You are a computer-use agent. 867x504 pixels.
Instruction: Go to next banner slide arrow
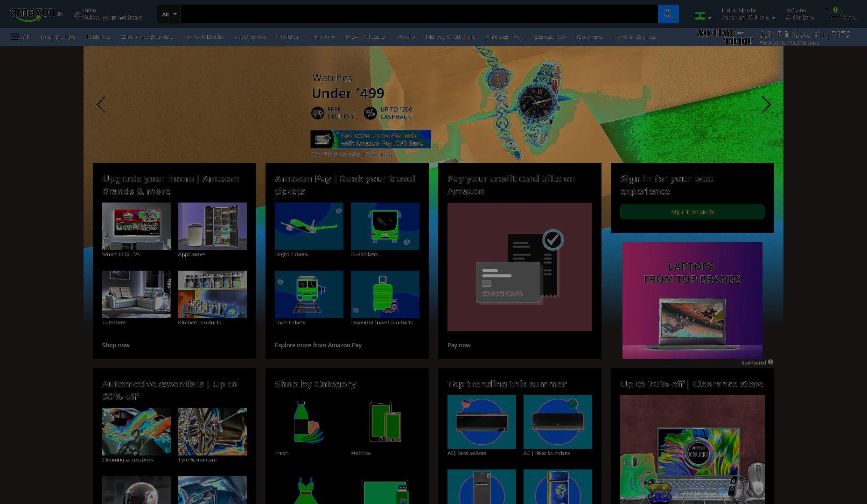[x=766, y=105]
